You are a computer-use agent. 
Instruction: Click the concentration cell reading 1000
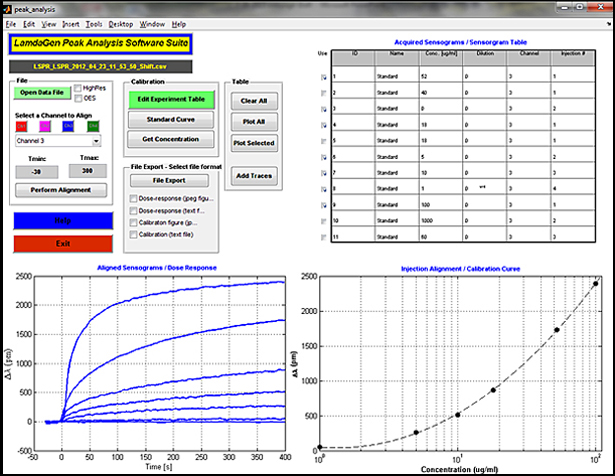click(441, 221)
